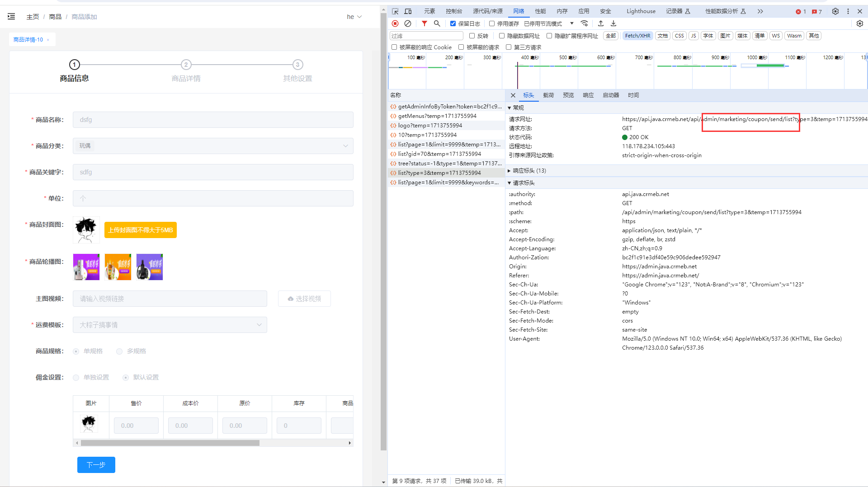868x487 pixels.
Task: Click the import HAR upload icon
Action: pos(601,23)
